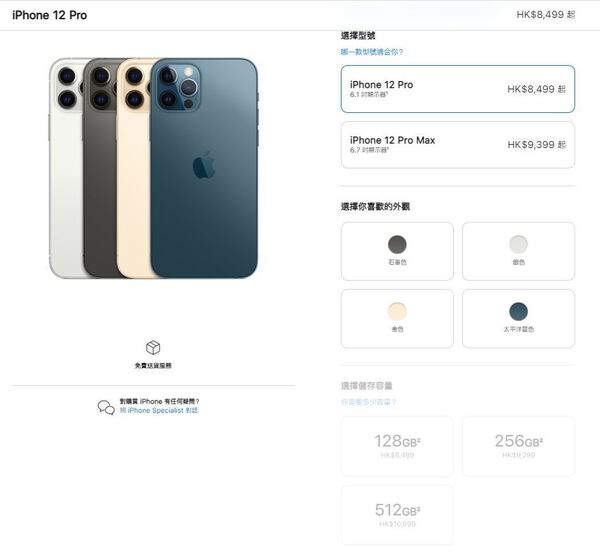Click the chat bubbles icon
Viewport: 600px width, 555px height.
click(x=106, y=407)
